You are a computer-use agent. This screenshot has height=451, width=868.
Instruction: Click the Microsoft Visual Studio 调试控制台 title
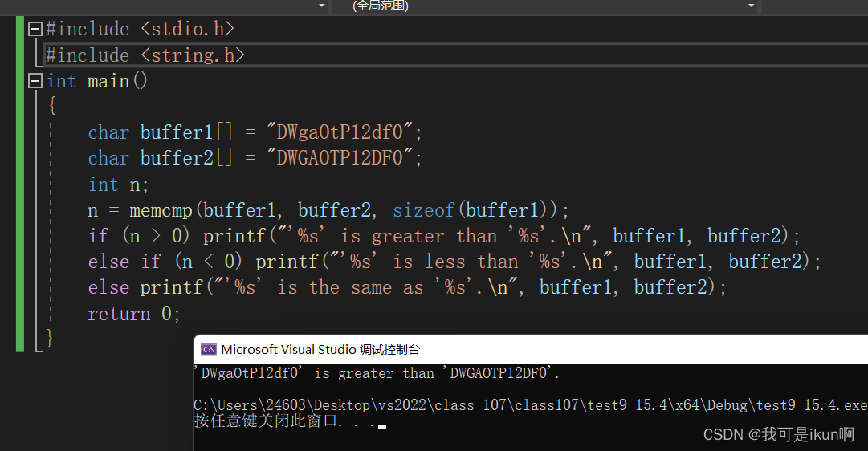click(320, 350)
